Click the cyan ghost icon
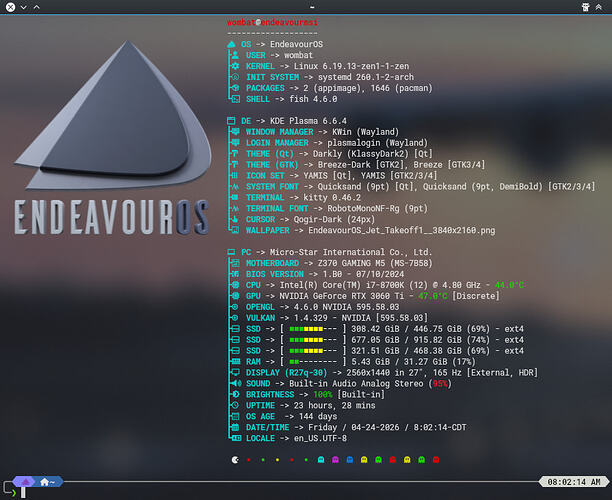This screenshot has width=612, height=500. click(x=321, y=460)
